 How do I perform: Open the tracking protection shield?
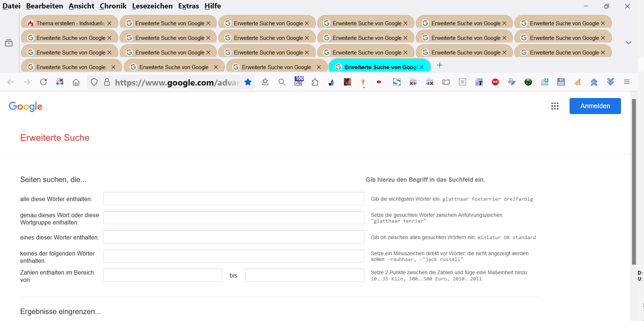[94, 82]
